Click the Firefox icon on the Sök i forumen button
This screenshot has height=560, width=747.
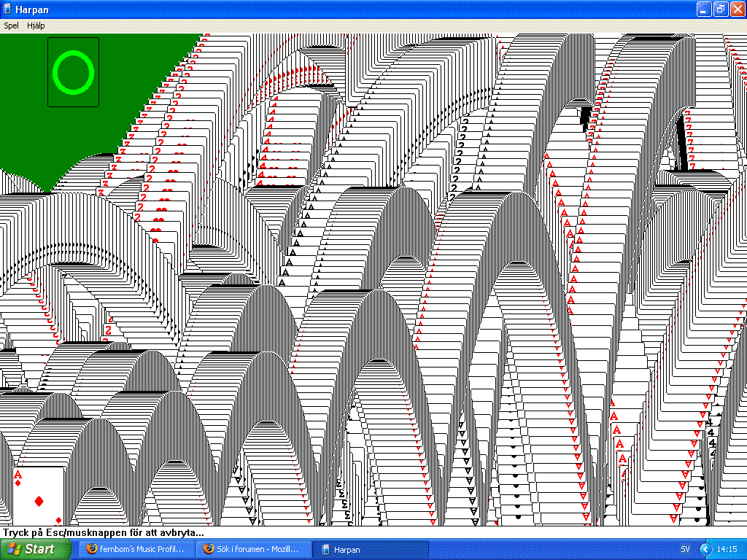coord(208,548)
